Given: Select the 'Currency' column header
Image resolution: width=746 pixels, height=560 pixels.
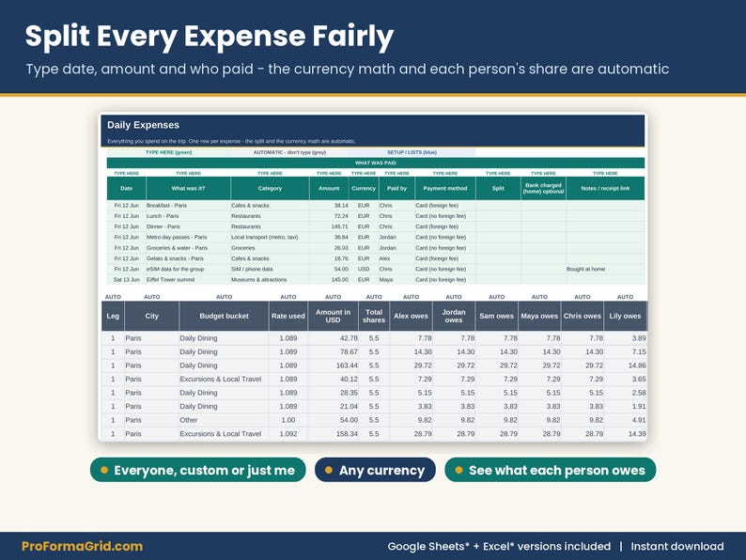Looking at the screenshot, I should [x=364, y=189].
